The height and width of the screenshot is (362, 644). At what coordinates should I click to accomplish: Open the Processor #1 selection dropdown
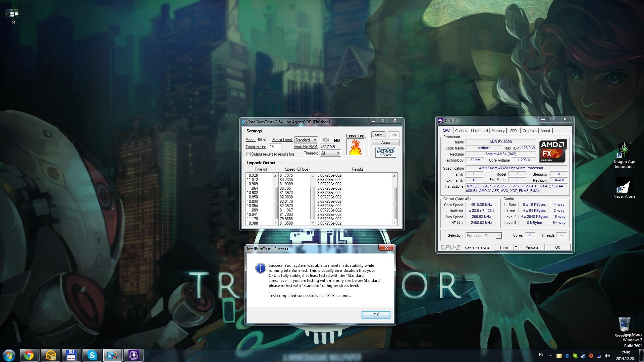click(x=483, y=236)
